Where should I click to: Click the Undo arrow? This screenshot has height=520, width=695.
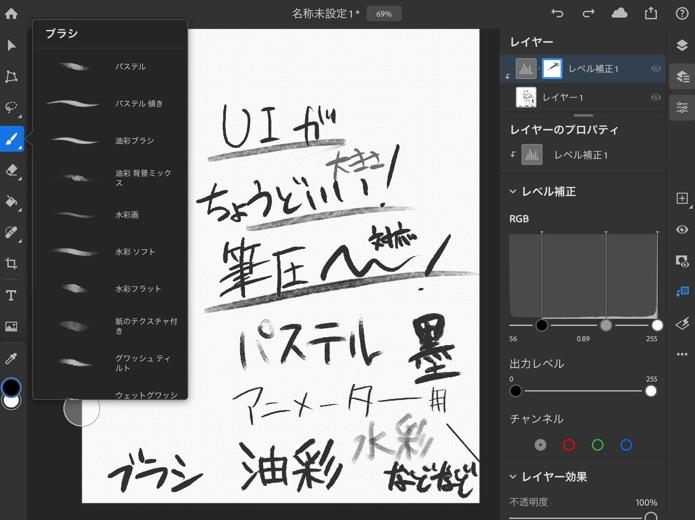coord(557,13)
